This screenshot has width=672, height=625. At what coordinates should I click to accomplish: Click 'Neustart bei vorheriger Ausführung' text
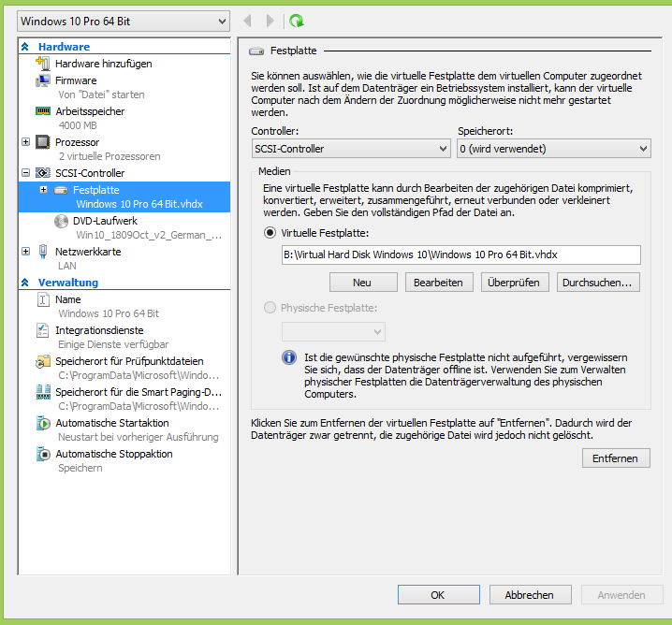(138, 437)
